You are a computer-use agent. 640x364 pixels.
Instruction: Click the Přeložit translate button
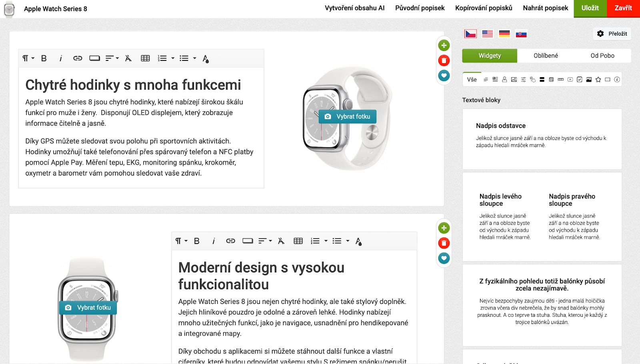(612, 34)
